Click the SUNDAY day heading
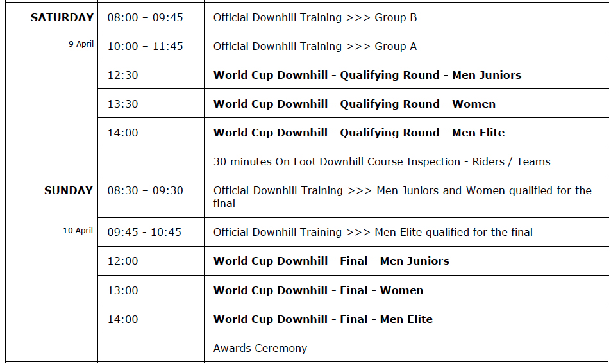 tap(69, 191)
